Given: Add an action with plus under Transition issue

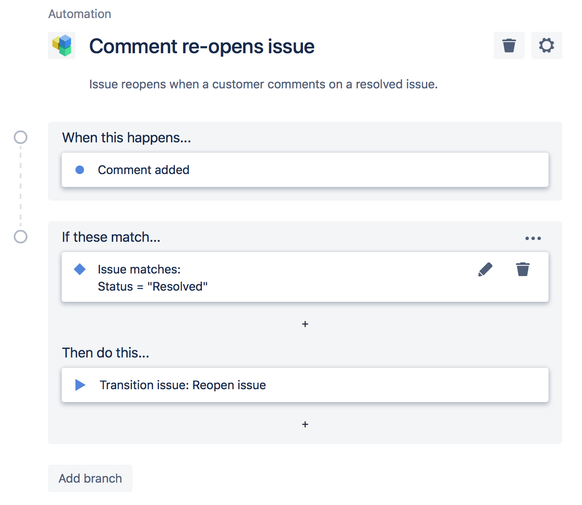Looking at the screenshot, I should [x=305, y=424].
